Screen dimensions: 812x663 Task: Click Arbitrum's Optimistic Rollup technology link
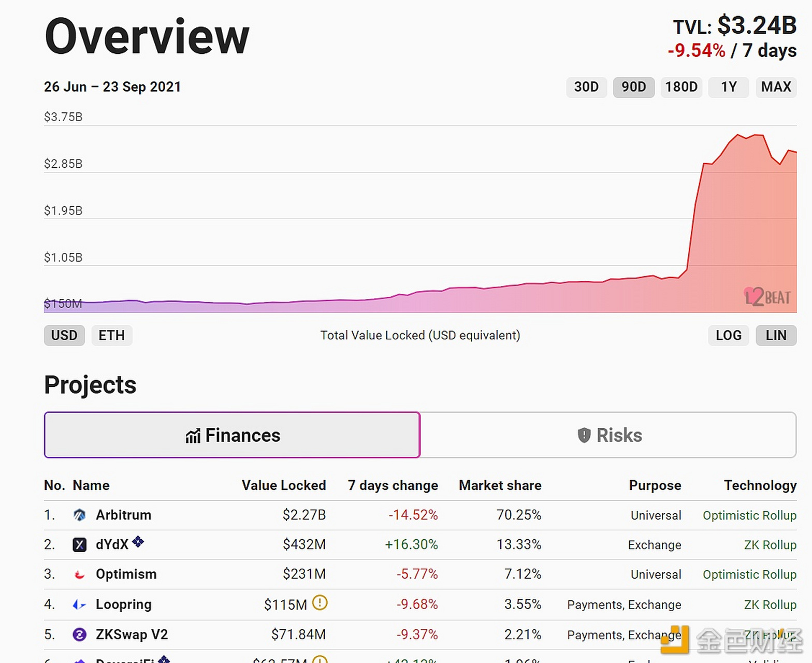click(x=749, y=515)
